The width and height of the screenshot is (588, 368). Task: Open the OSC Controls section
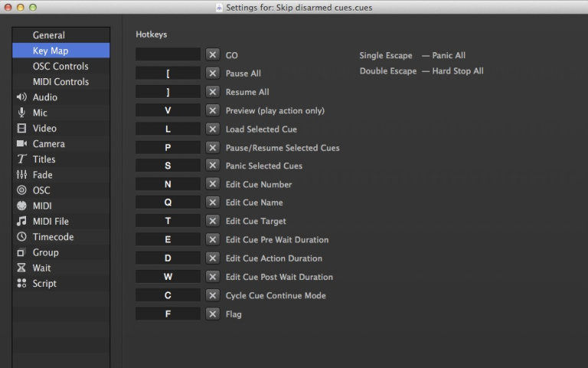pyautogui.click(x=60, y=67)
